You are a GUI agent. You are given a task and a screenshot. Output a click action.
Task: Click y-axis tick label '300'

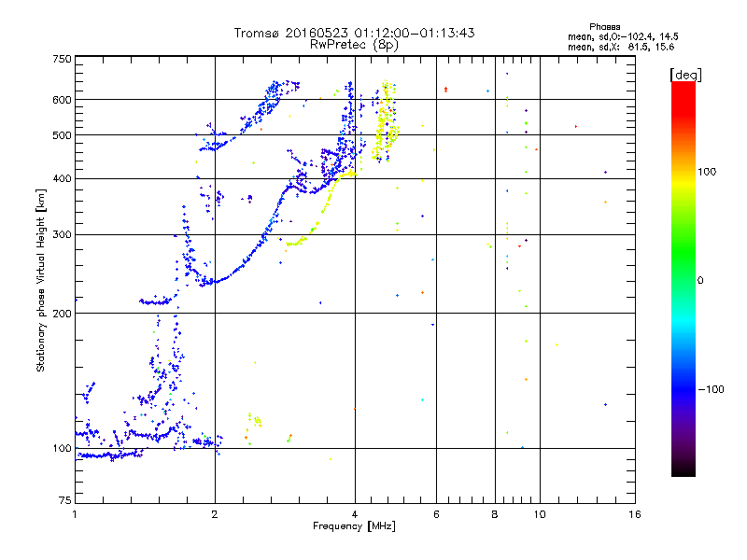pyautogui.click(x=62, y=234)
